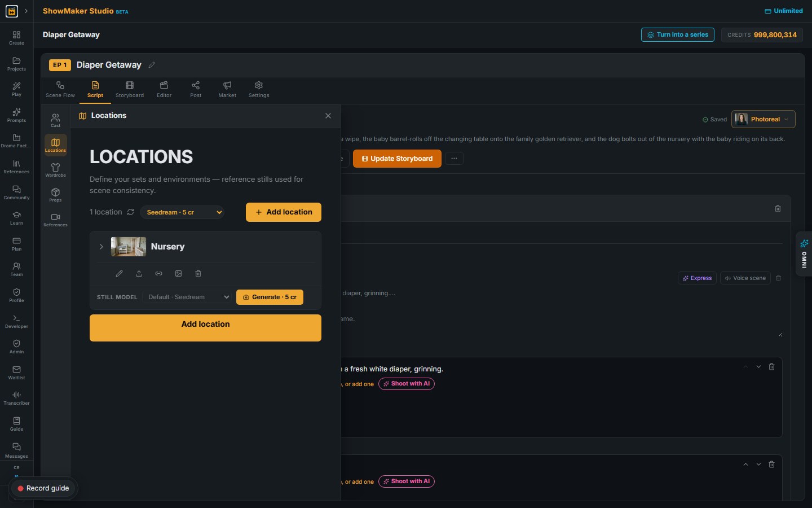Switch to the Editor tab
This screenshot has height=508, width=812.
(x=164, y=89)
